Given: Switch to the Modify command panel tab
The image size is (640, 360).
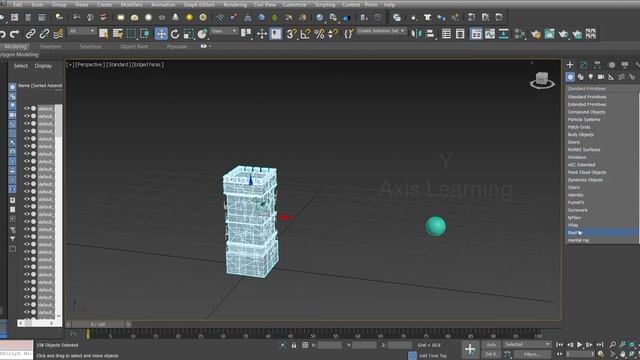Looking at the screenshot, I should (584, 65).
